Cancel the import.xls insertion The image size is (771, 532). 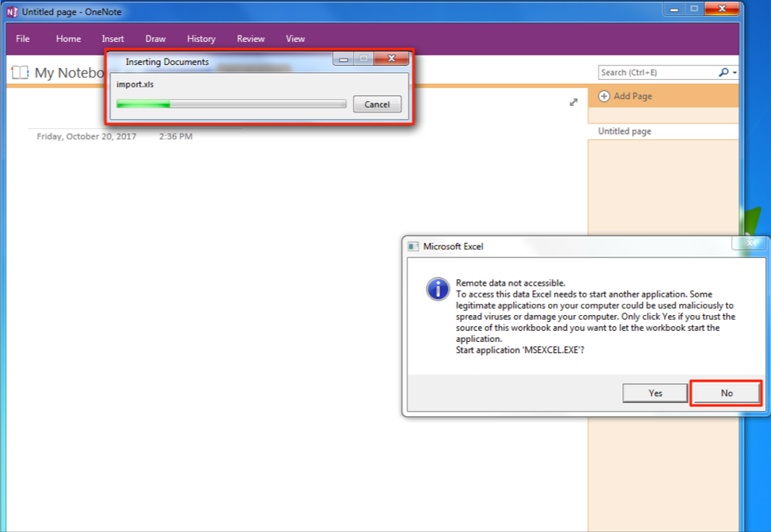[377, 104]
